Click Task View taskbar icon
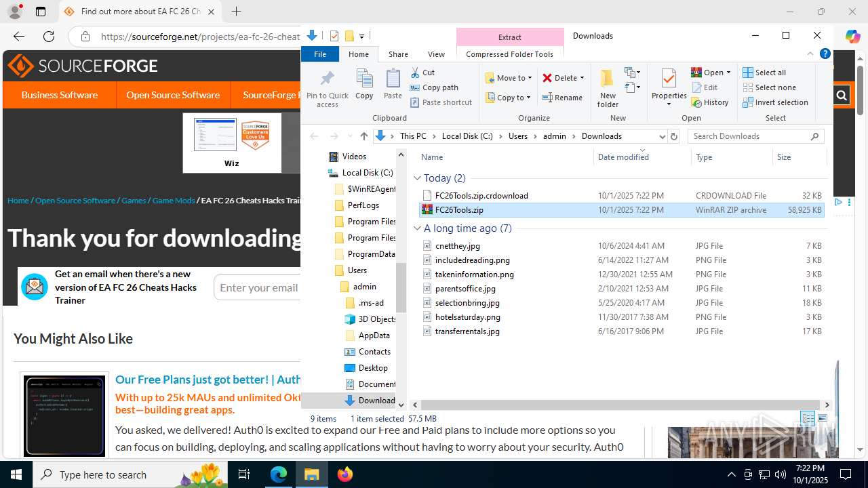This screenshot has height=488, width=868. pos(245,474)
